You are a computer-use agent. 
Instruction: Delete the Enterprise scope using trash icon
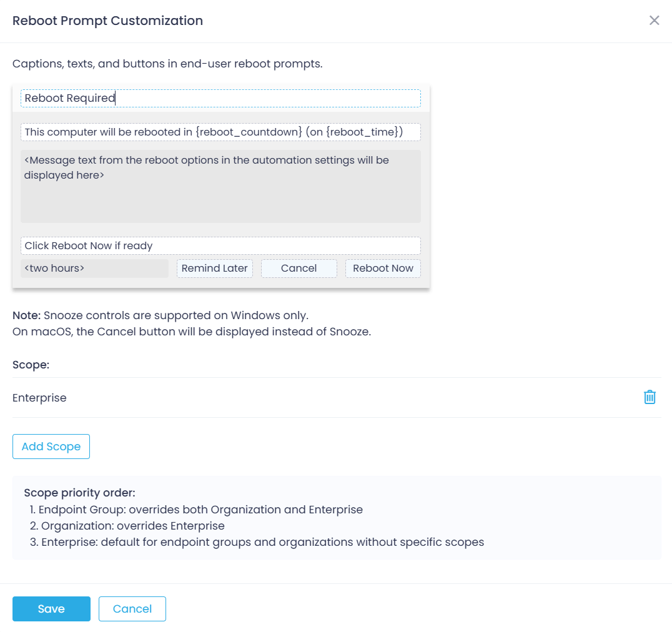650,397
